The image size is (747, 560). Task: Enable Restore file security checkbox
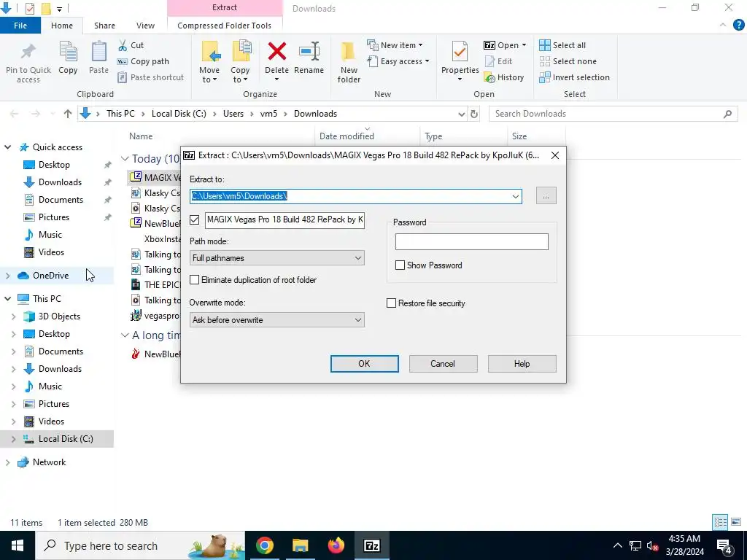(391, 303)
